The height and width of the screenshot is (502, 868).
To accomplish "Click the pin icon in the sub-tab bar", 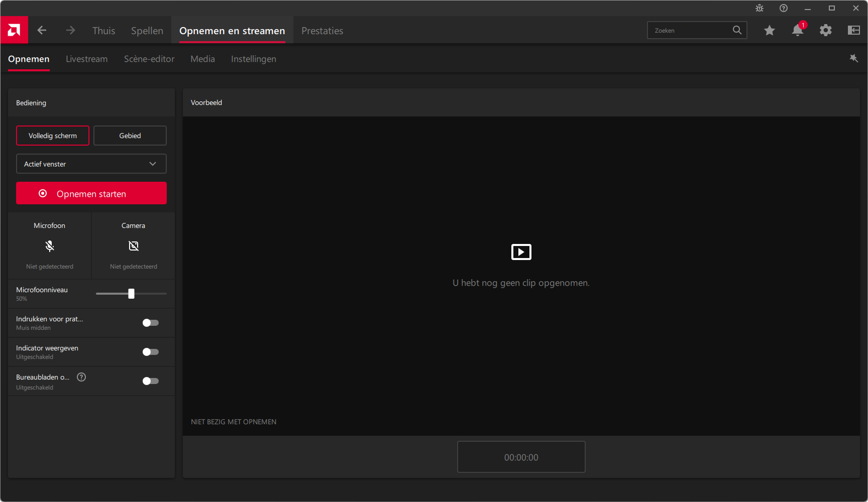I will tap(853, 58).
